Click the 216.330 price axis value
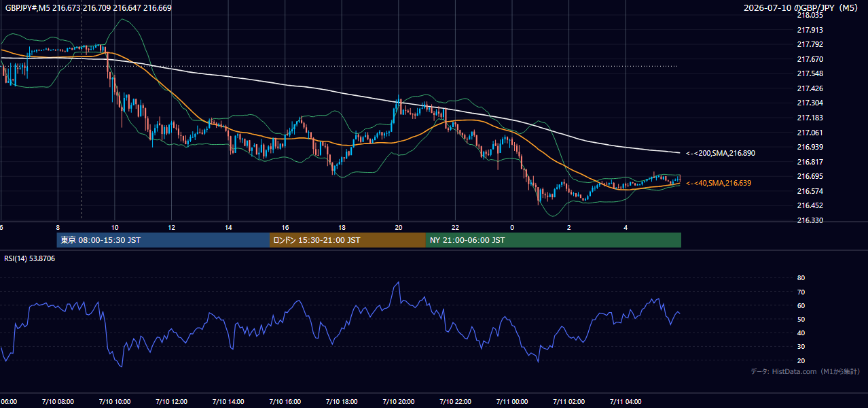868x408 pixels. [810, 220]
